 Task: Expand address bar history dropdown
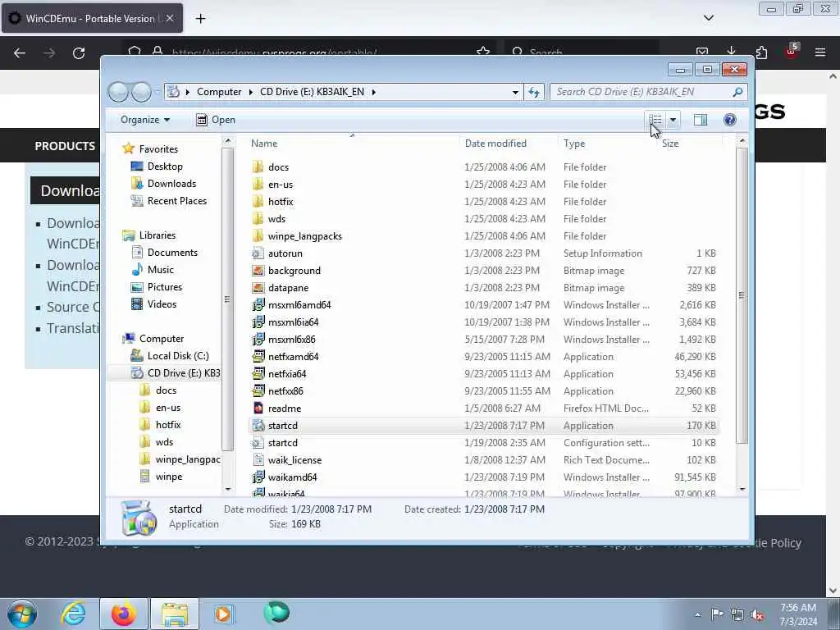(515, 92)
